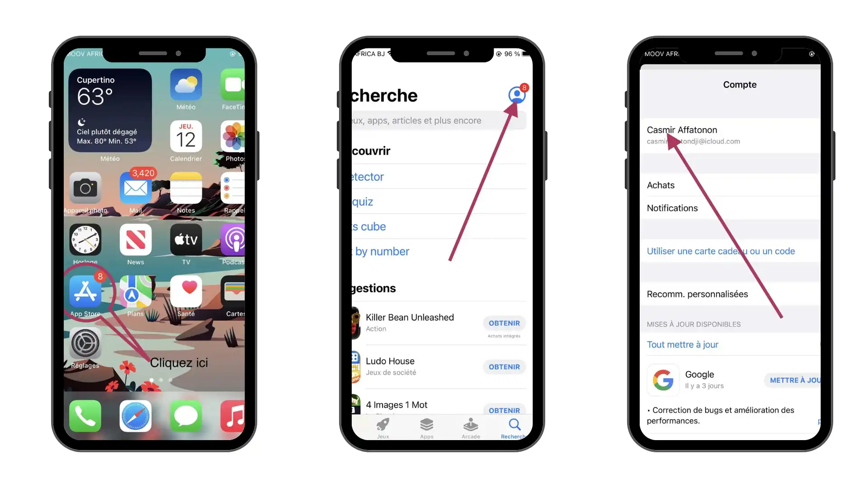
Task: Tap Tout mettre à jour button
Action: pos(683,344)
